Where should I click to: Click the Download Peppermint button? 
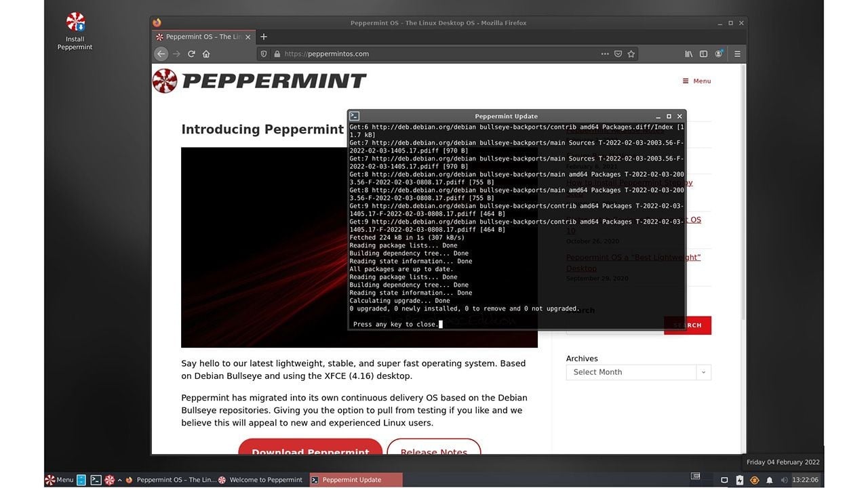[311, 449]
